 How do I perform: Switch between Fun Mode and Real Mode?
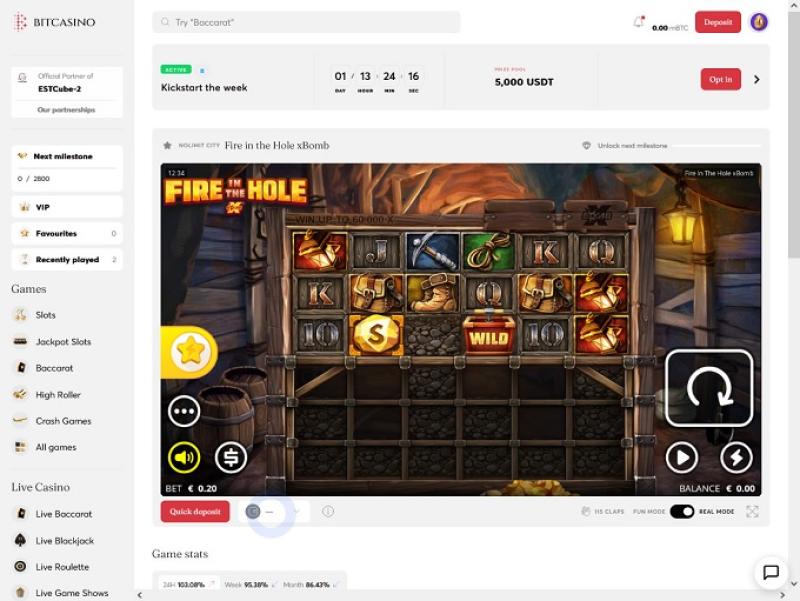pos(681,511)
